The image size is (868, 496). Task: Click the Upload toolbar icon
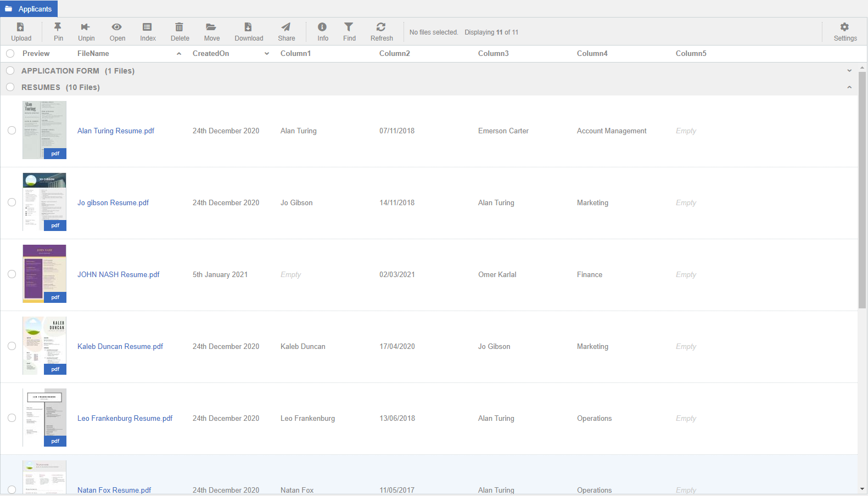point(21,27)
